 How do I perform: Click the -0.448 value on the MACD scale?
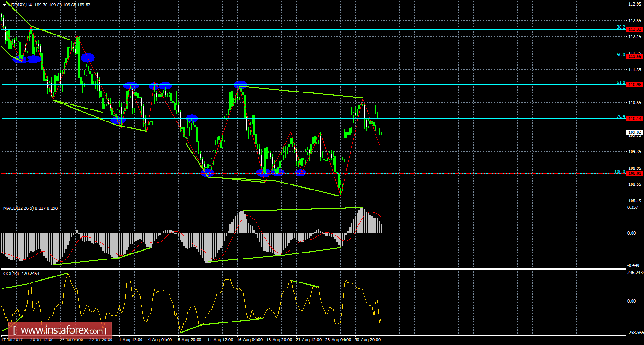pyautogui.click(x=633, y=265)
